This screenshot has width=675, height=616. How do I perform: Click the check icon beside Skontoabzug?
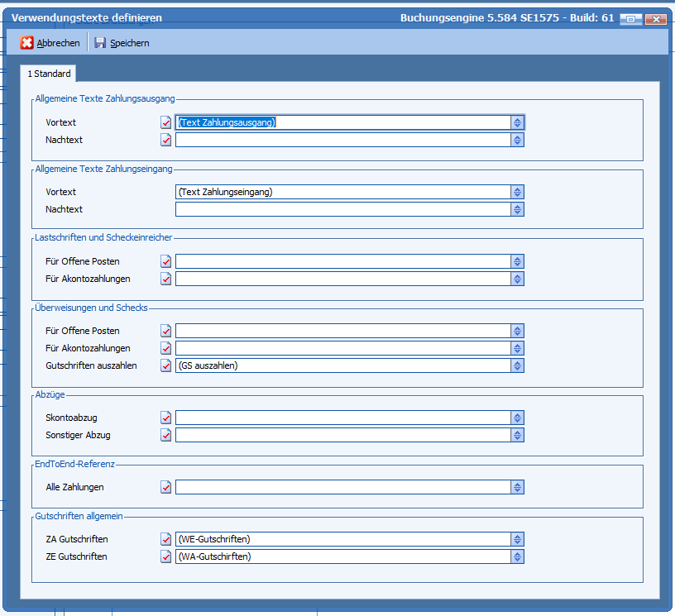click(x=166, y=418)
